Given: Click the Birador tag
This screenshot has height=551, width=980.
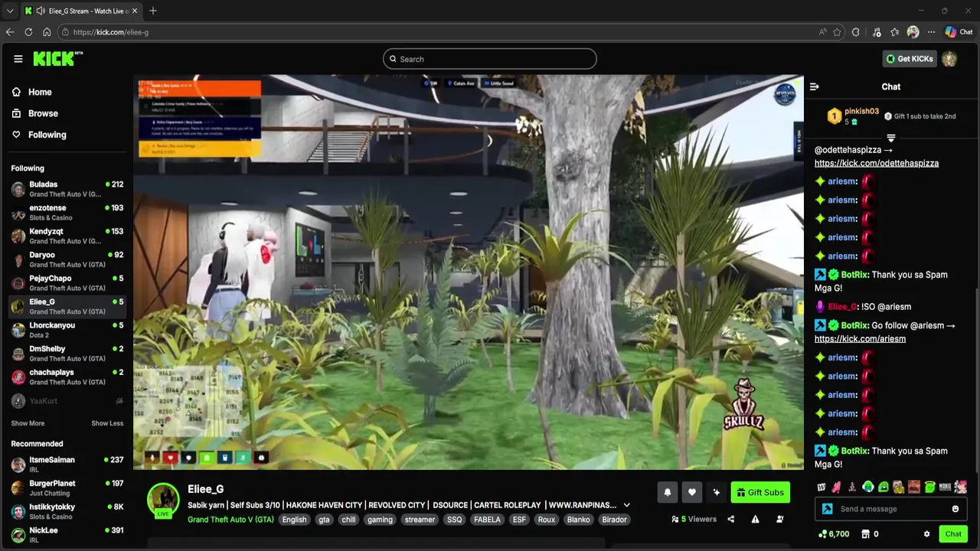Looking at the screenshot, I should (x=614, y=520).
